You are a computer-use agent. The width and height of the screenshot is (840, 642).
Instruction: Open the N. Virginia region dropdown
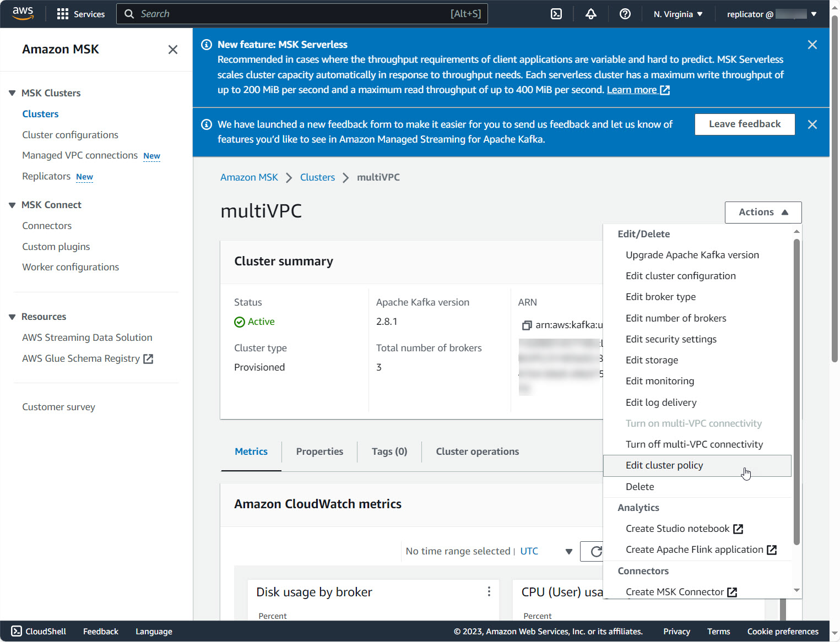click(678, 14)
